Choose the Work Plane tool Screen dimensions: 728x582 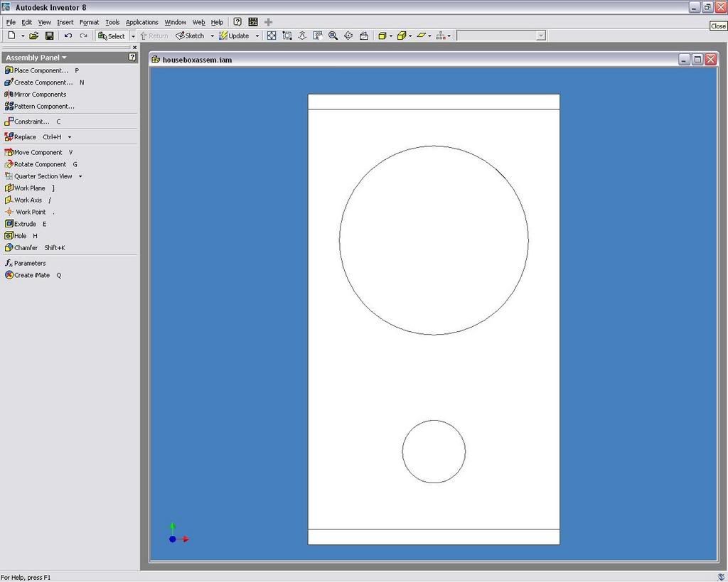[x=29, y=188]
